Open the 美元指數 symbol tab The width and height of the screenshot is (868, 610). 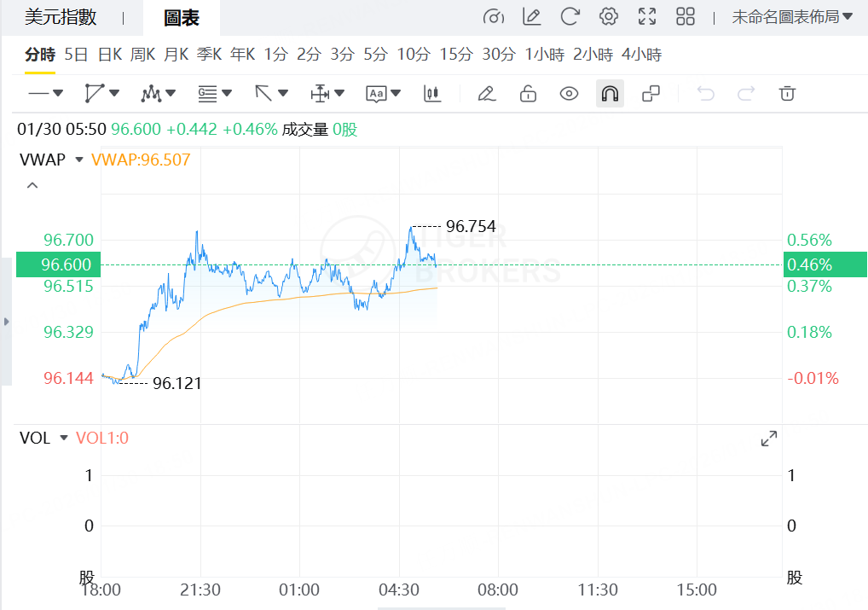click(x=61, y=17)
